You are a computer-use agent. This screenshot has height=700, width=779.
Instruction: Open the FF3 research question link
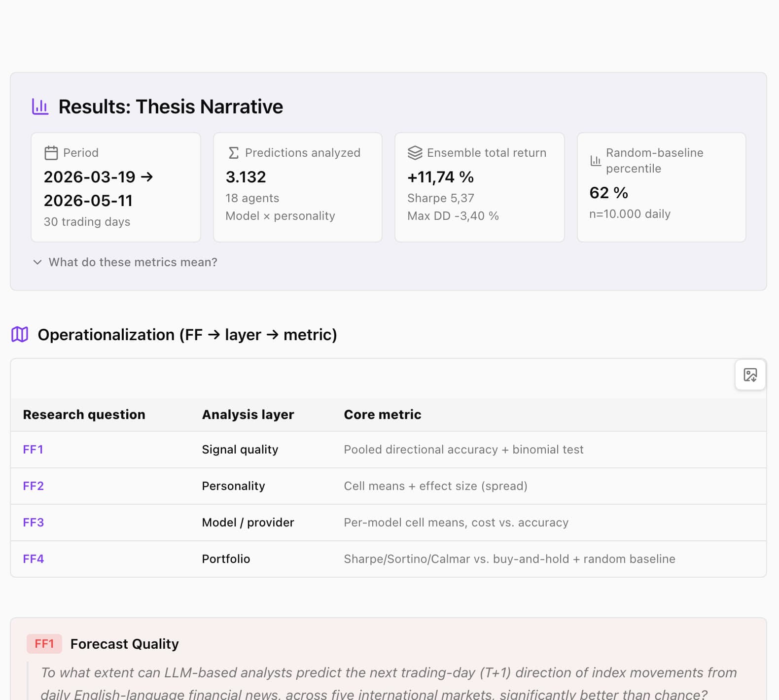pyautogui.click(x=34, y=523)
